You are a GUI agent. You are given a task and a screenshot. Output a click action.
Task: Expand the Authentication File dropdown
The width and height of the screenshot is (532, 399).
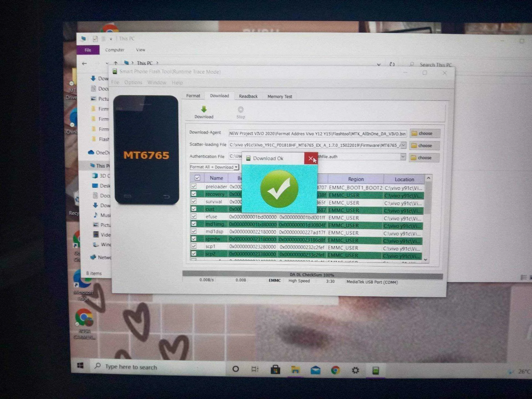point(403,157)
